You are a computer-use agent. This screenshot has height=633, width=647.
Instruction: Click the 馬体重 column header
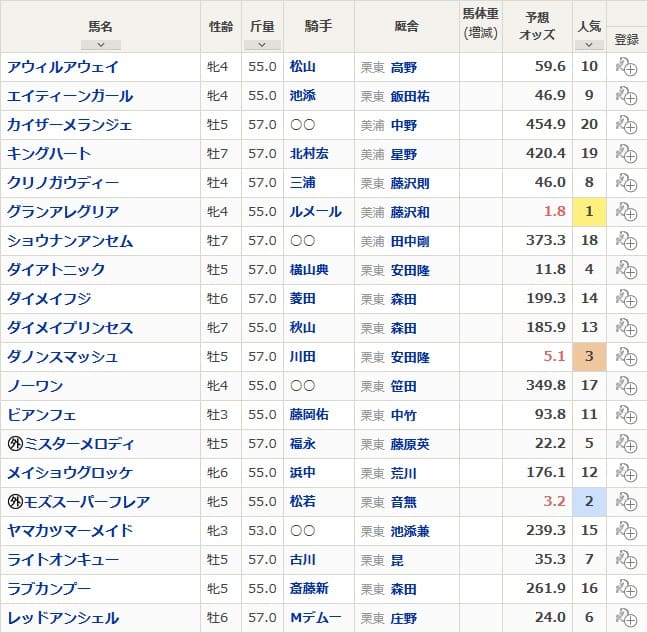pyautogui.click(x=480, y=24)
